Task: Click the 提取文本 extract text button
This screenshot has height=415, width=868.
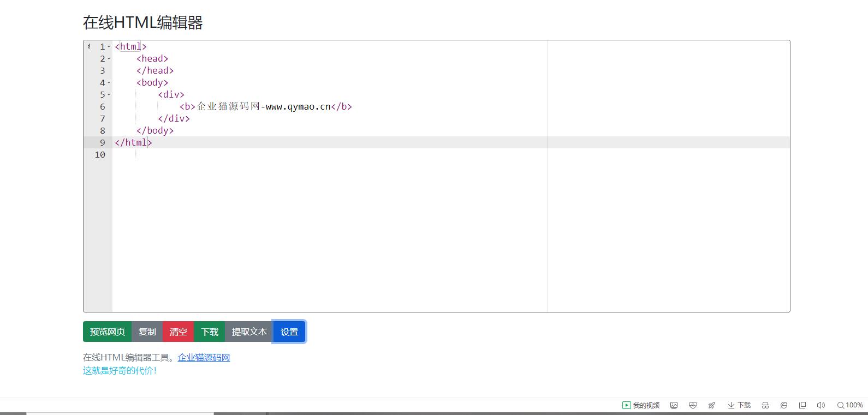Action: [249, 332]
